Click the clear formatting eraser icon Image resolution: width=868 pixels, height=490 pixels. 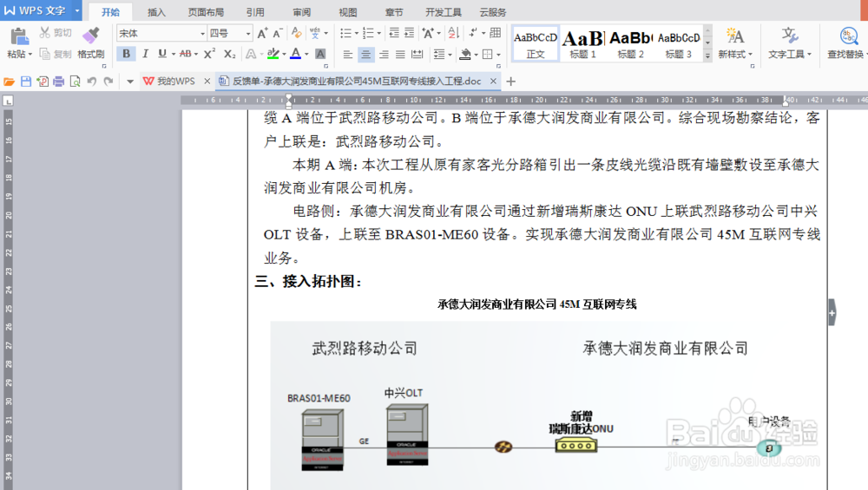point(297,33)
